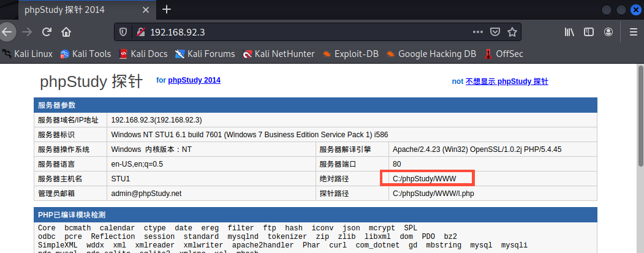
Task: Click the 探针路径 label cell
Action: [x=352, y=193]
